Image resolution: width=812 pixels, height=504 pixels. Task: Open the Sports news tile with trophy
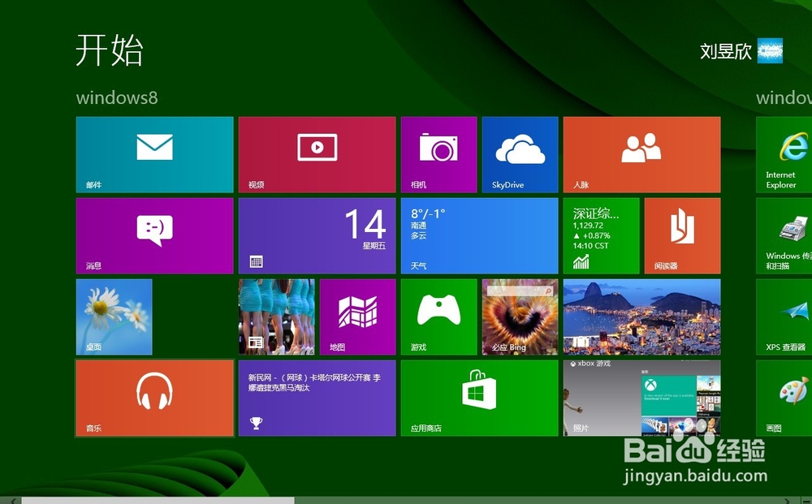[317, 398]
